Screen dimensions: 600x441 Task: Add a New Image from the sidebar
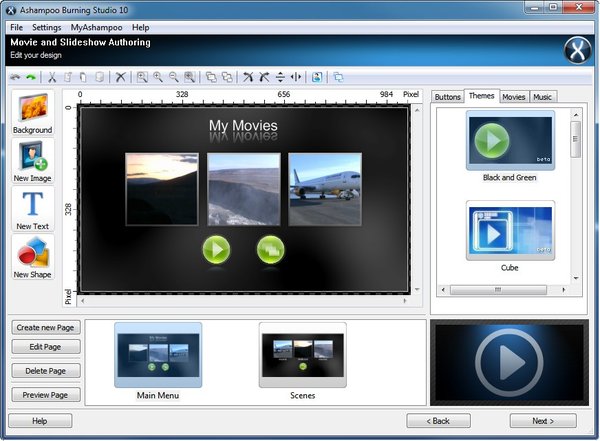(x=32, y=162)
